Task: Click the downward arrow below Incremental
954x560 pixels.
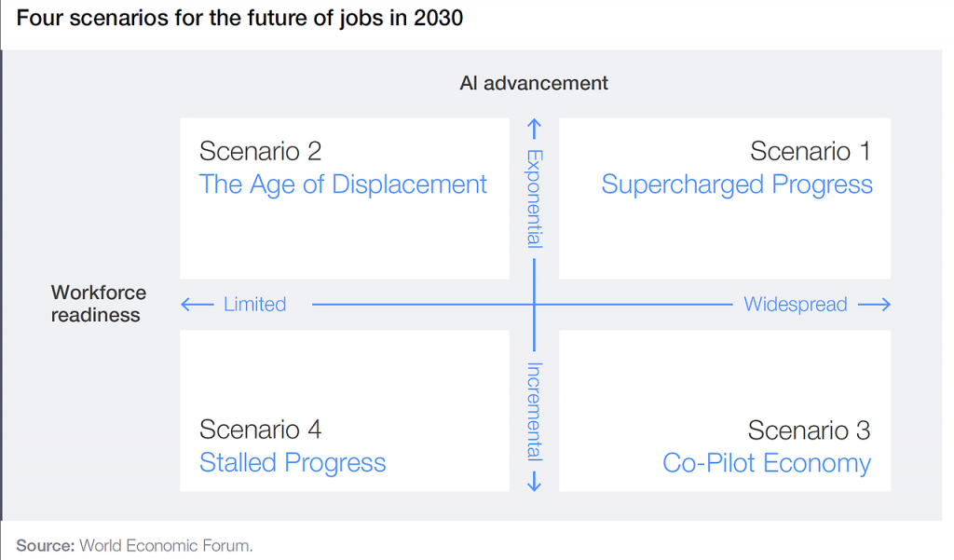Action: click(535, 482)
